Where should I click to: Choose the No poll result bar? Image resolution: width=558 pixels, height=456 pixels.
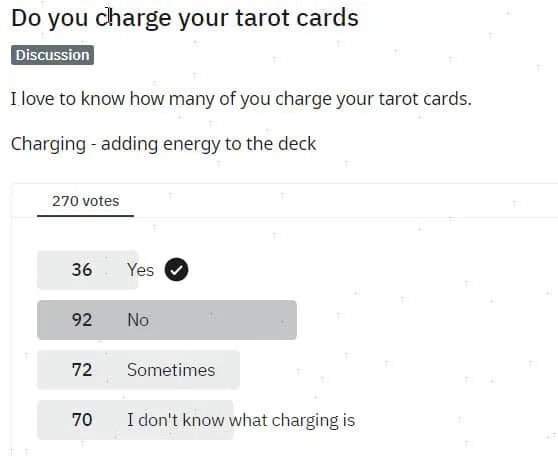coord(167,320)
